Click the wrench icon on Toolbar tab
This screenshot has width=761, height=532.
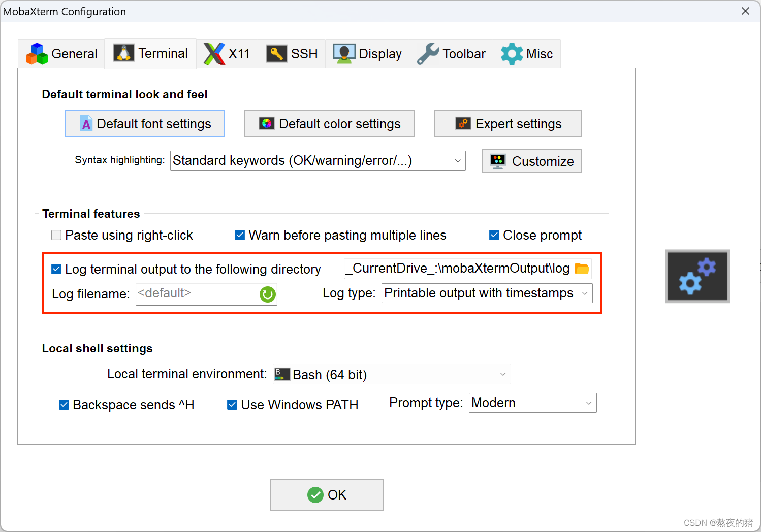(x=428, y=54)
